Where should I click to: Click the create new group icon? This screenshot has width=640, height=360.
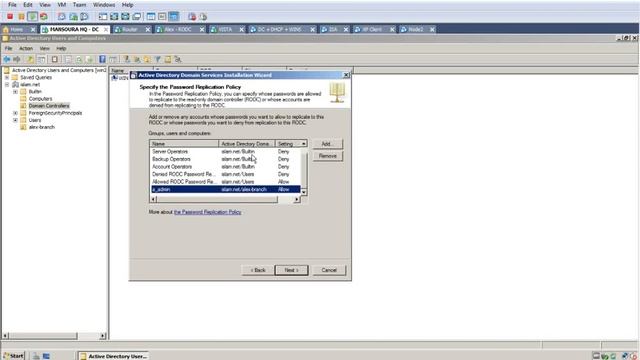pyautogui.click(x=137, y=60)
